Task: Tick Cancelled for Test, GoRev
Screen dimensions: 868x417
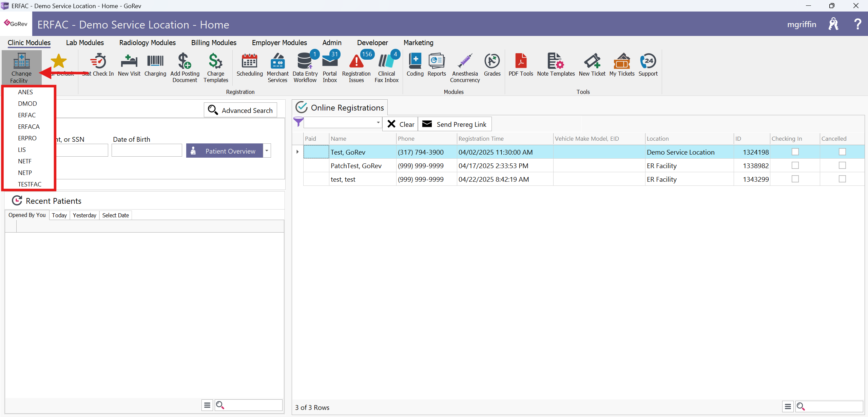Action: tap(842, 152)
